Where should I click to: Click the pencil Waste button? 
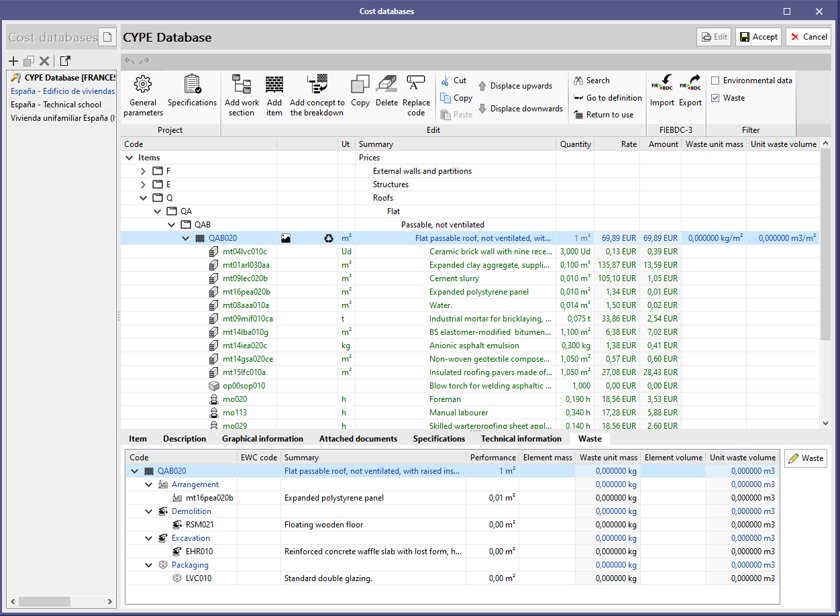coord(806,458)
